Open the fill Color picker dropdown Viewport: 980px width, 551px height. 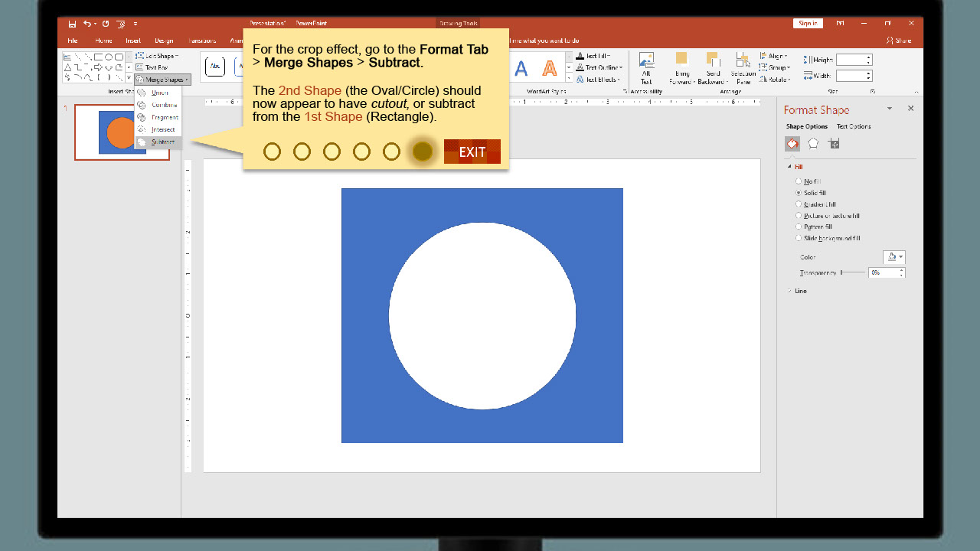pyautogui.click(x=893, y=257)
